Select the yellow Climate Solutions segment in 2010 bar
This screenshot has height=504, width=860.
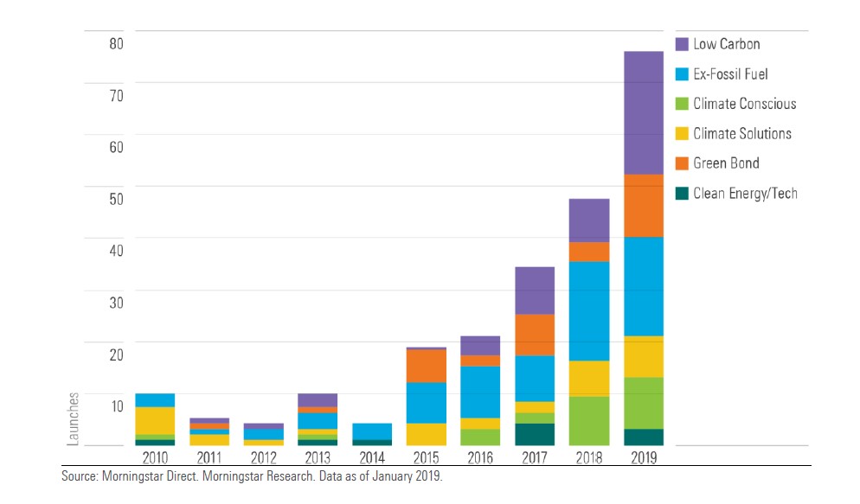pos(155,420)
